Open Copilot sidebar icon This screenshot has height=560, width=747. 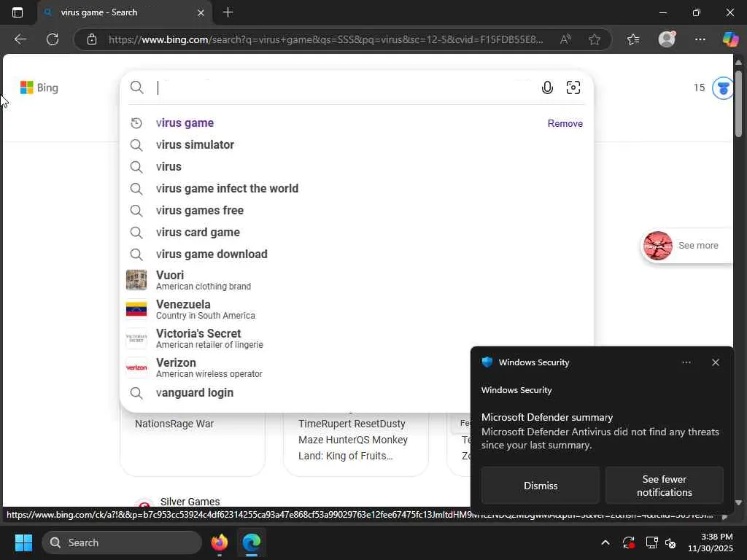click(x=730, y=39)
